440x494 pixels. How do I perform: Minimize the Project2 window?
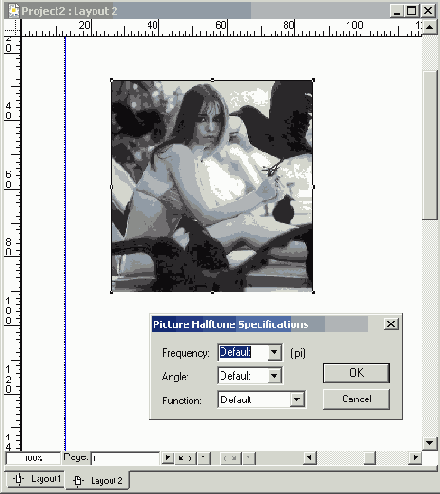(396, 11)
